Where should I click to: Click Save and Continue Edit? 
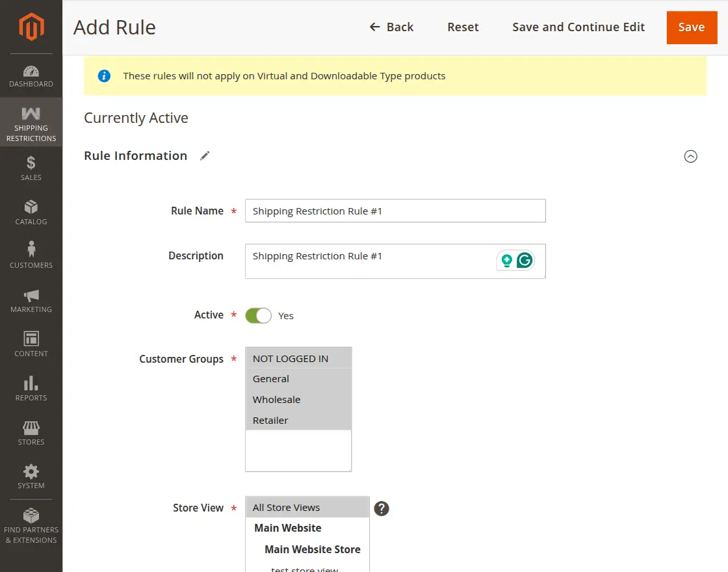(x=578, y=27)
